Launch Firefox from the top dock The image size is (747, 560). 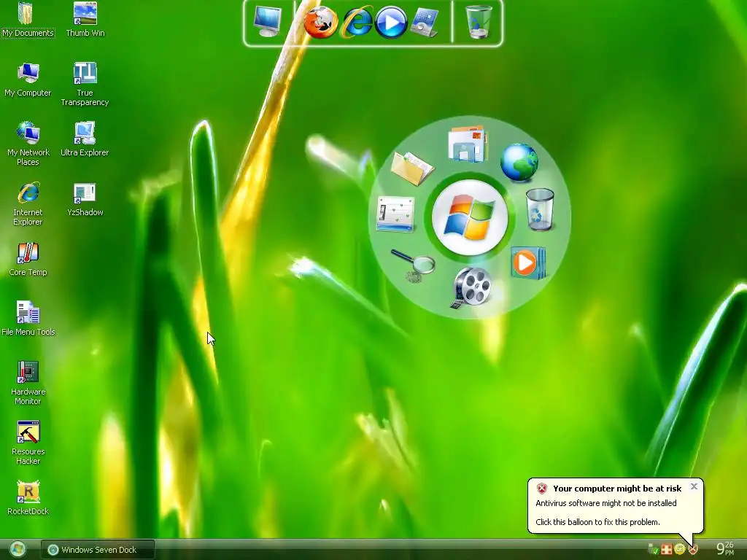[321, 22]
